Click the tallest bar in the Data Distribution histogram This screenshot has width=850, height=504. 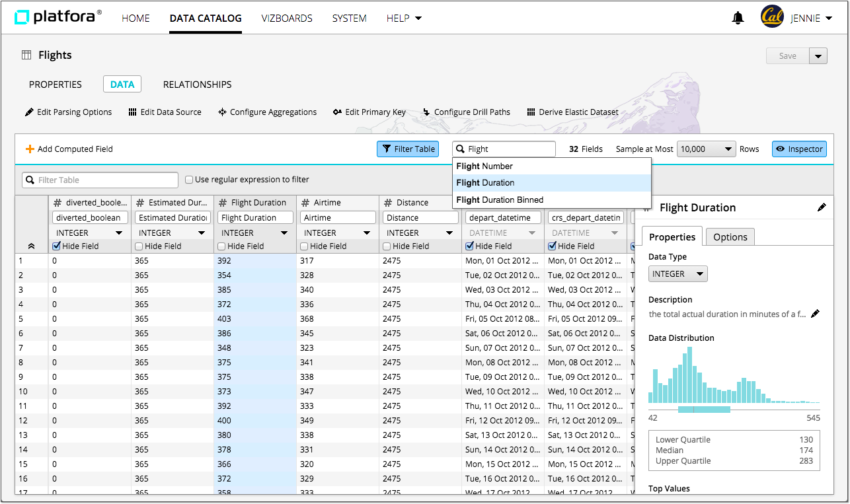pos(689,374)
